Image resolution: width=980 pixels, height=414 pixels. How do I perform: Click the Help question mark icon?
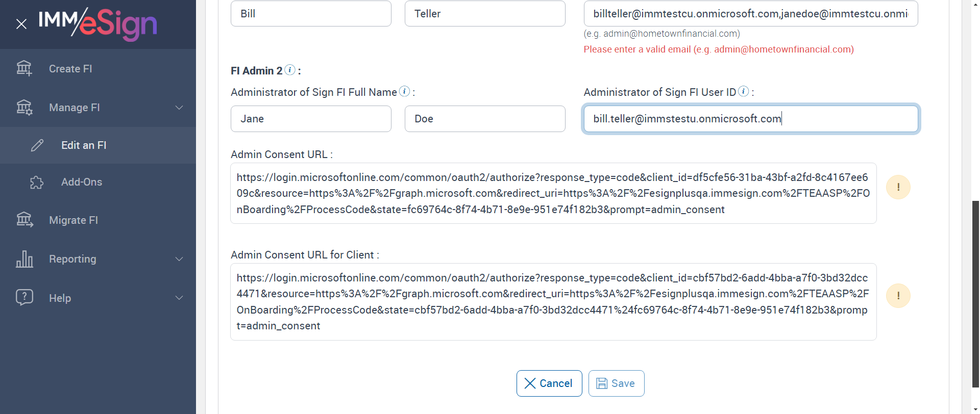click(x=24, y=297)
